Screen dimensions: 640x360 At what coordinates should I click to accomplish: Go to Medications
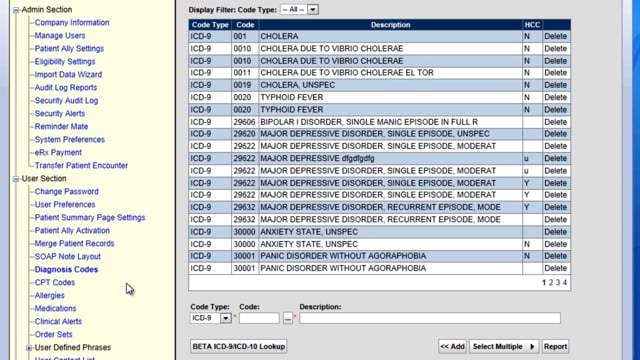56,309
